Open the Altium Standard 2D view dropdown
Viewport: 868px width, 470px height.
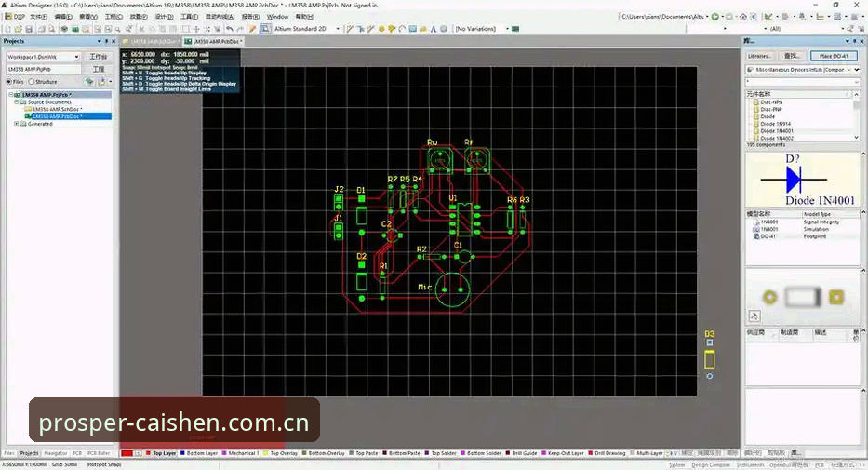point(338,29)
